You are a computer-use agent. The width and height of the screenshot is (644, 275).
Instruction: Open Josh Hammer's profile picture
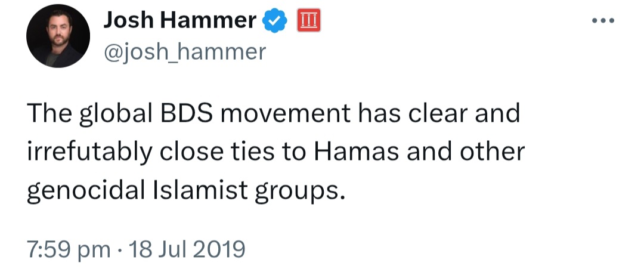[58, 36]
